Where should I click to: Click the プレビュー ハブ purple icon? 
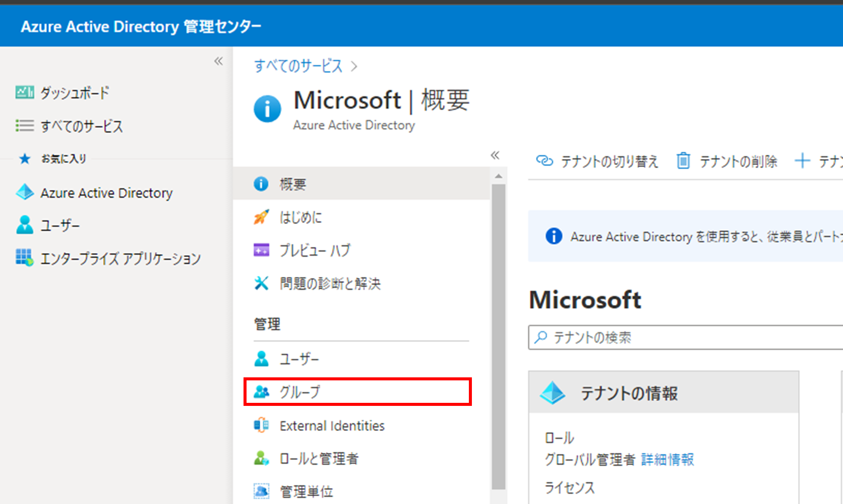[261, 250]
